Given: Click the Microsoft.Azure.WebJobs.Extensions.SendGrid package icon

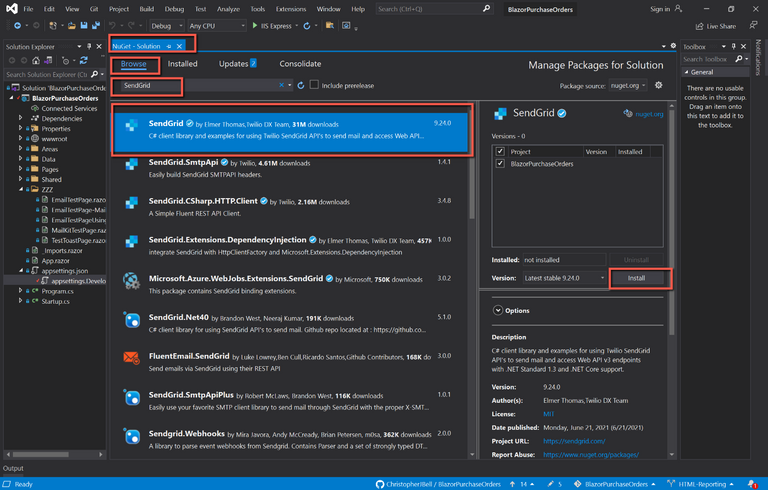Looking at the screenshot, I should pyautogui.click(x=130, y=280).
